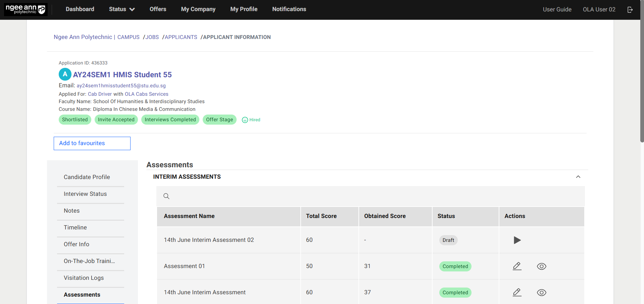This screenshot has height=304, width=644.
Task: Click the assessments search magnifier icon
Action: tap(166, 196)
